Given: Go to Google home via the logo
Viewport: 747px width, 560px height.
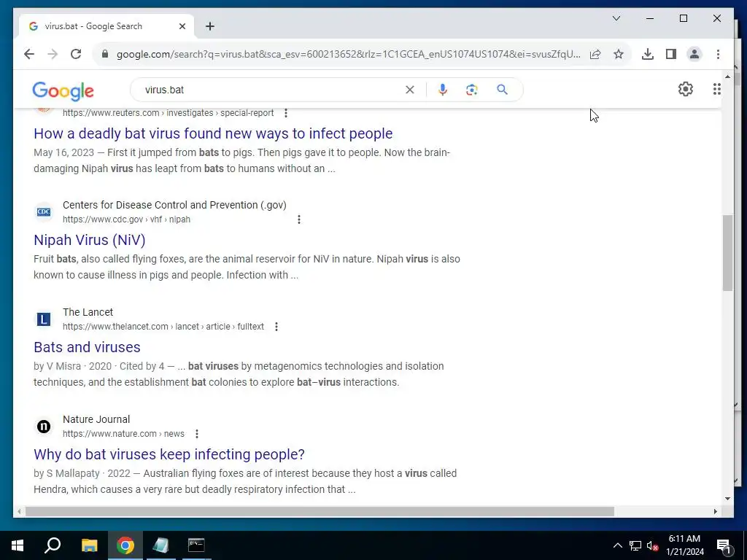Looking at the screenshot, I should click(63, 90).
